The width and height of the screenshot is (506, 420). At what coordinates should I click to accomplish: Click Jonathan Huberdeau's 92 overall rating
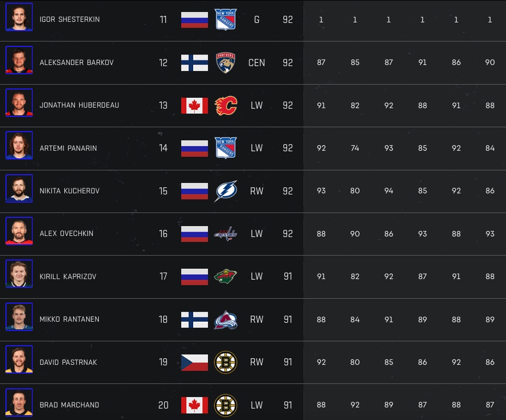(x=288, y=105)
